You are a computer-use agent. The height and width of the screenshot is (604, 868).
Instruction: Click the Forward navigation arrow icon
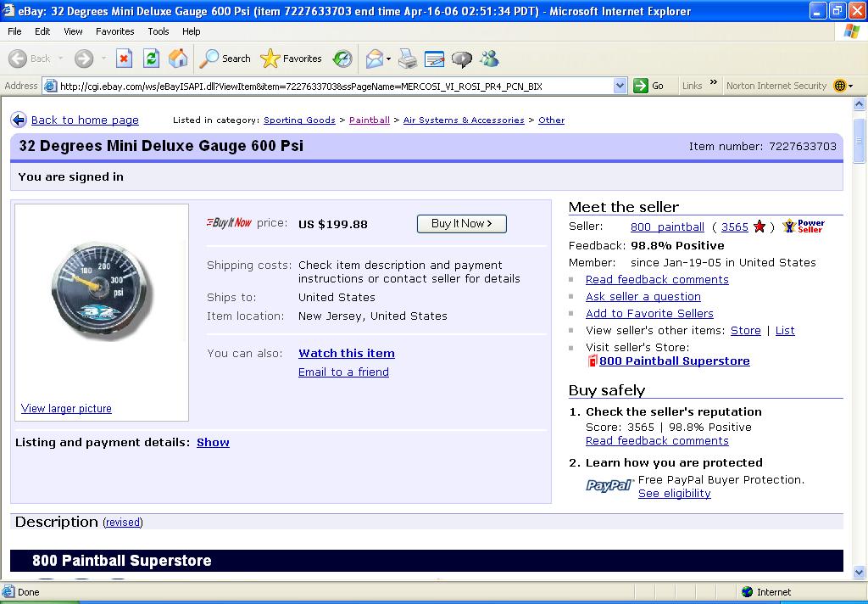pos(84,59)
